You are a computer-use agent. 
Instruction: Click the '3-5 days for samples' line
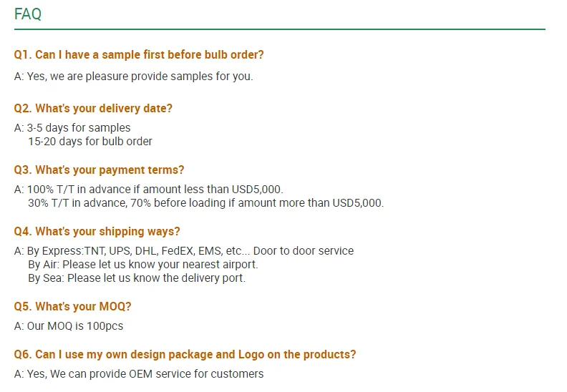click(x=79, y=128)
